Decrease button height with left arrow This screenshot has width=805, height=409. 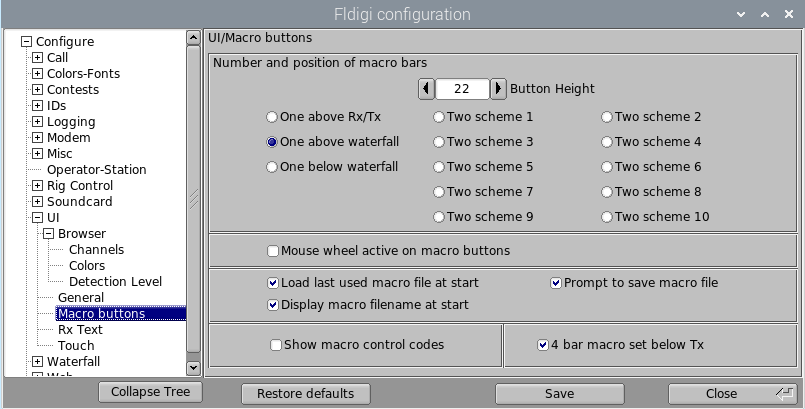(427, 89)
